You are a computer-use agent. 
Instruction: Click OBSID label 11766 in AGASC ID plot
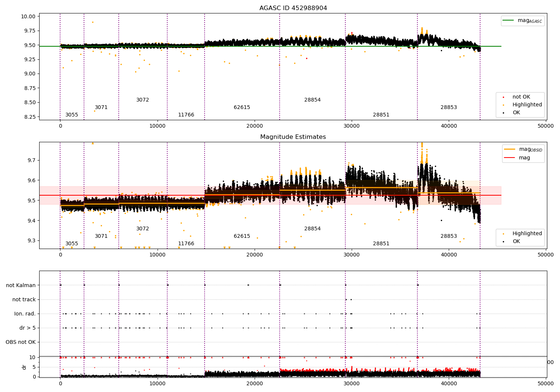click(186, 115)
